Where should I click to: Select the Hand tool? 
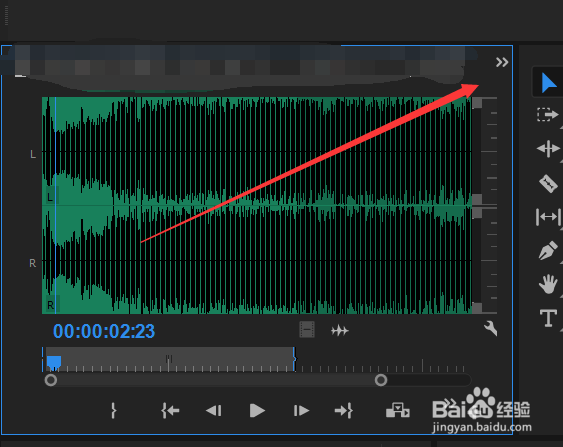click(x=548, y=284)
